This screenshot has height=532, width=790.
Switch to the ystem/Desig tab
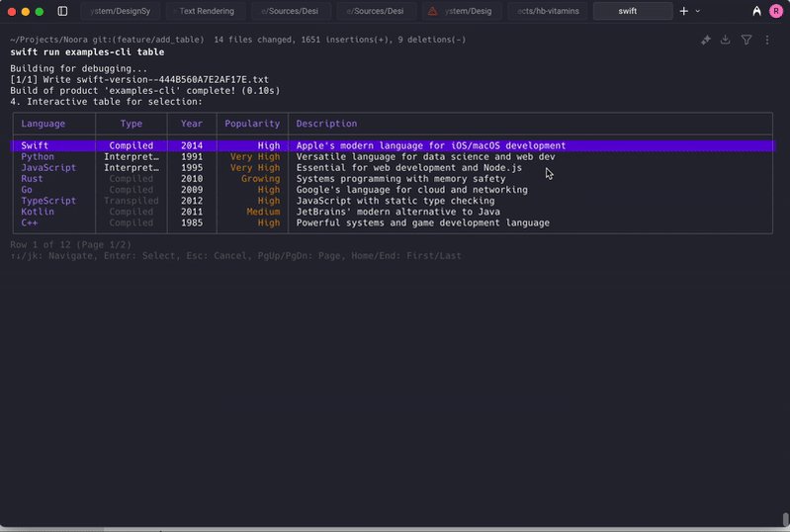462,11
